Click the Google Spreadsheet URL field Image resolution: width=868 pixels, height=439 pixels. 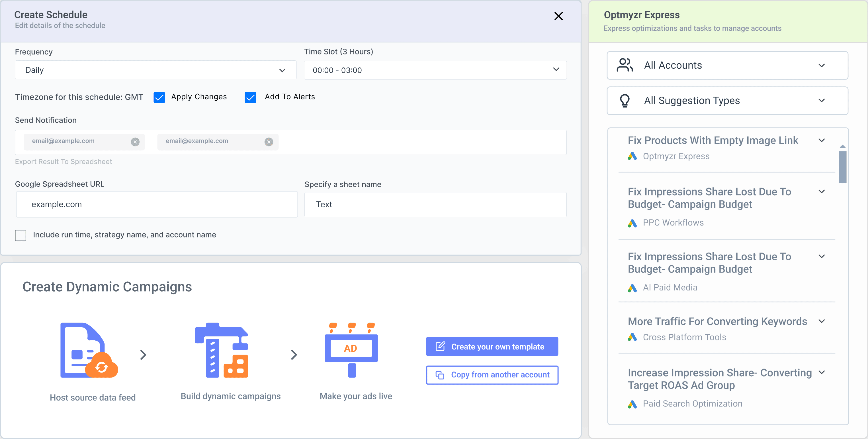pos(157,204)
